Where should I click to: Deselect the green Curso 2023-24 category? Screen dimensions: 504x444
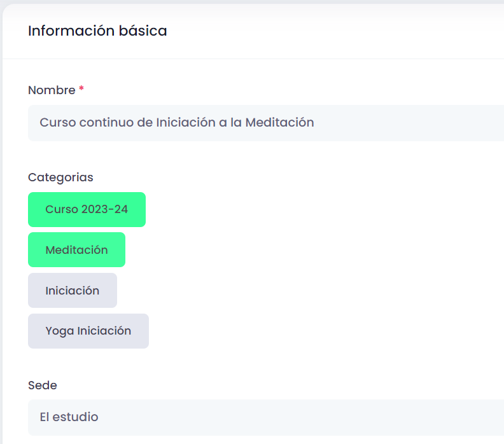click(87, 209)
